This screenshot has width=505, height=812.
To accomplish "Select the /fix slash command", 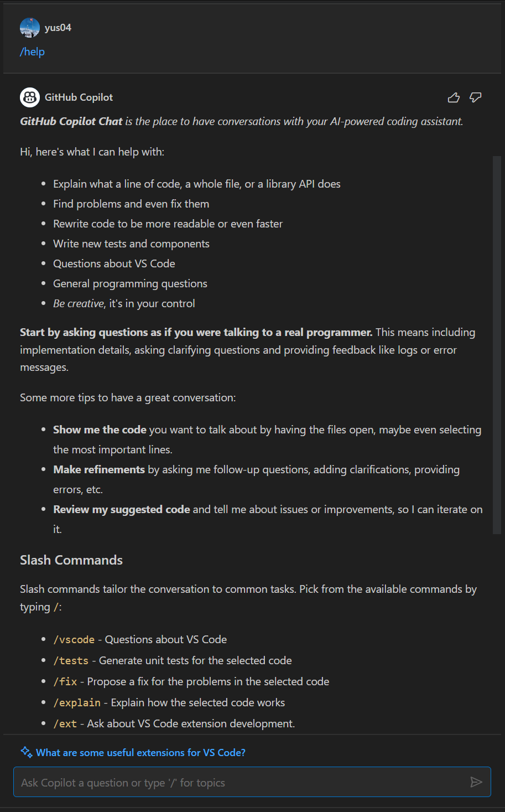I will [x=65, y=681].
